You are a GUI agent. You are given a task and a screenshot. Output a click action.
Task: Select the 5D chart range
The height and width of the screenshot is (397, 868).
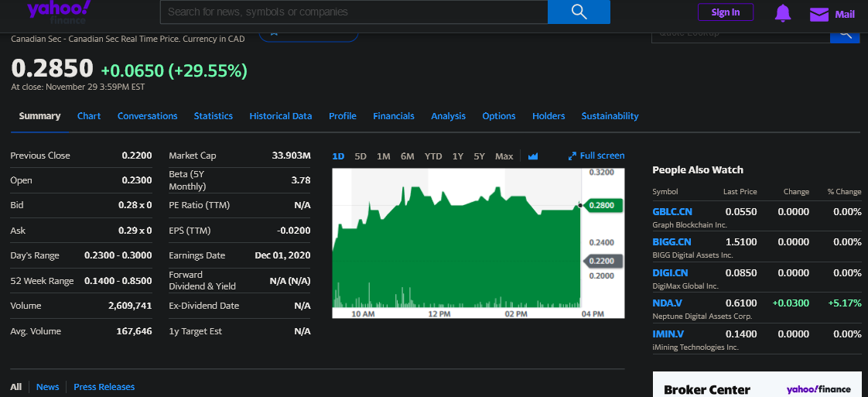(361, 156)
